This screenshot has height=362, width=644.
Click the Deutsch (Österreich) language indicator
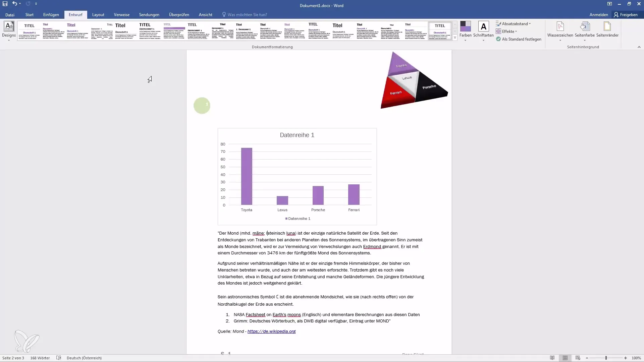coord(84,358)
